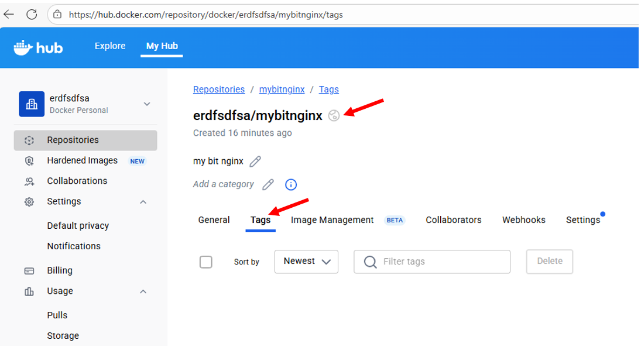641x364 pixels.
Task: Open Storage under Usage
Action: 63,335
